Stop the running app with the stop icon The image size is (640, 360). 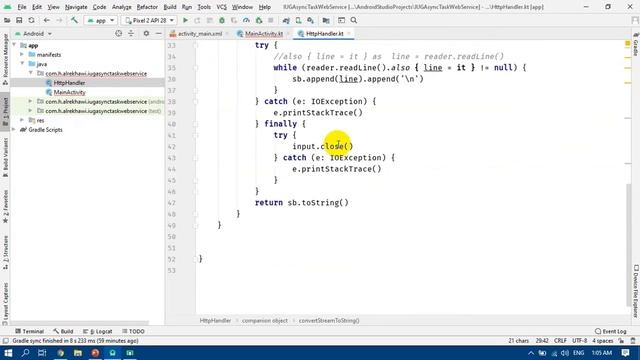[x=271, y=20]
